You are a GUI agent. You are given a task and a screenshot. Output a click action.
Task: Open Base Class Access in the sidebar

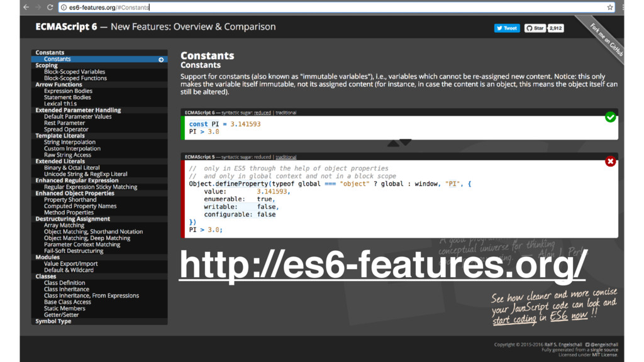(x=67, y=302)
